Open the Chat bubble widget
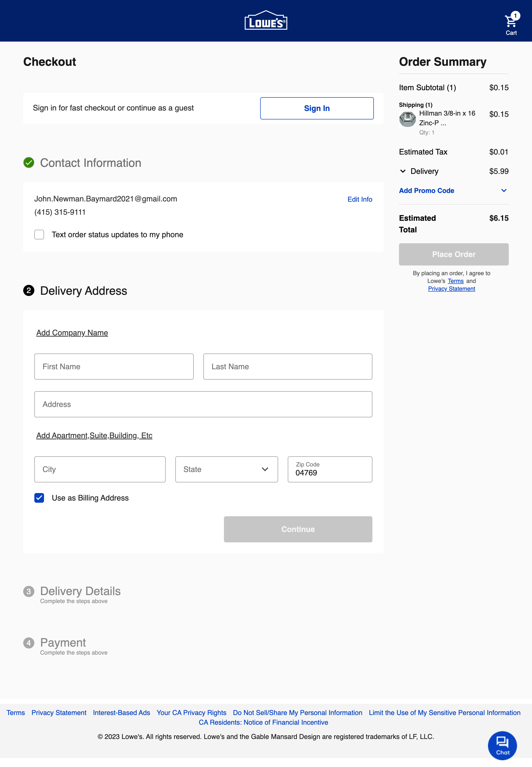 click(502, 745)
